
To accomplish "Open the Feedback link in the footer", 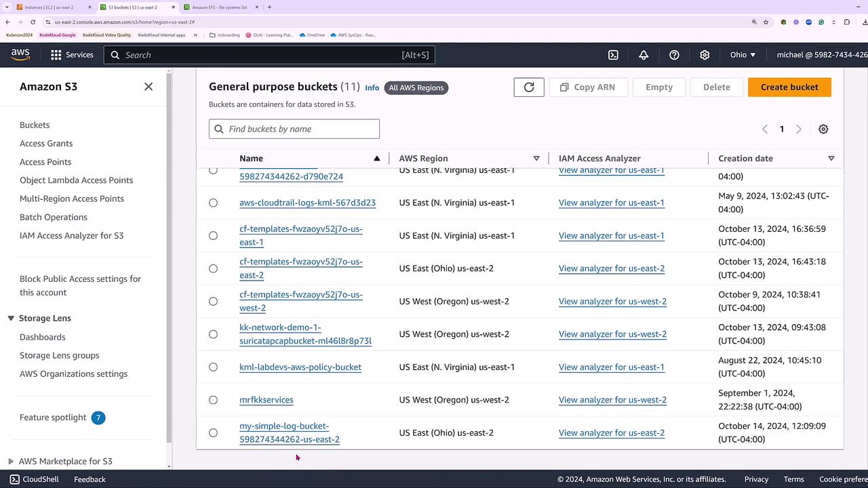I will (x=90, y=479).
